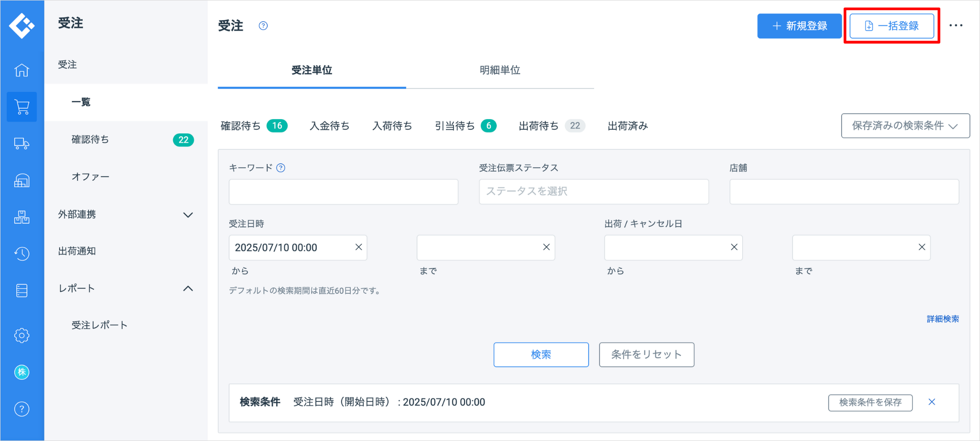This screenshot has width=980, height=441.
Task: Open the settings gear icon
Action: click(x=22, y=335)
